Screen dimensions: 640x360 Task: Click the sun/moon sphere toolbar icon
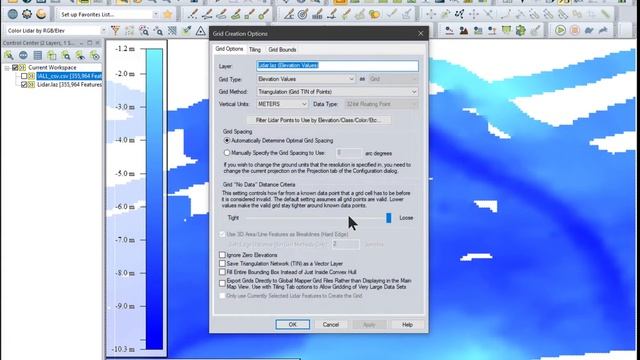pos(41,14)
